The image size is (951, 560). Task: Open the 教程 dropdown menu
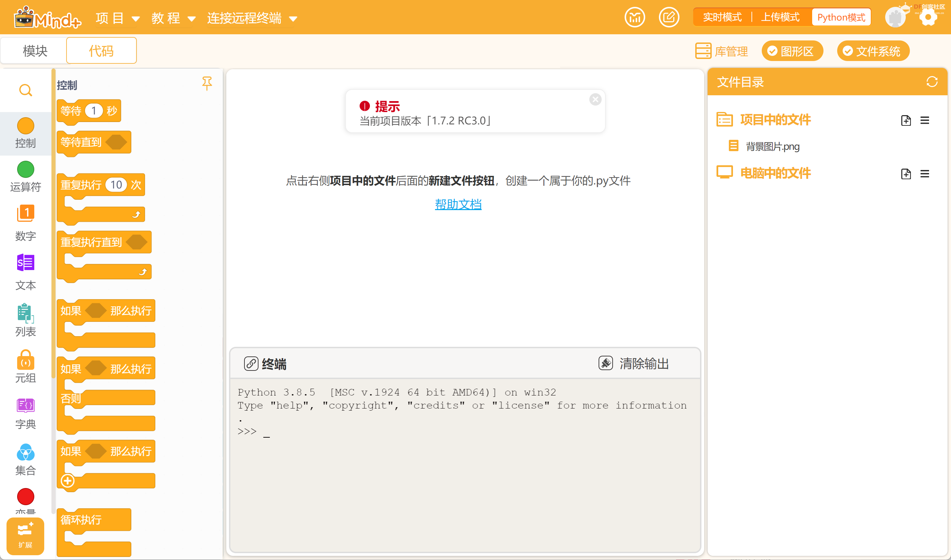(x=173, y=18)
